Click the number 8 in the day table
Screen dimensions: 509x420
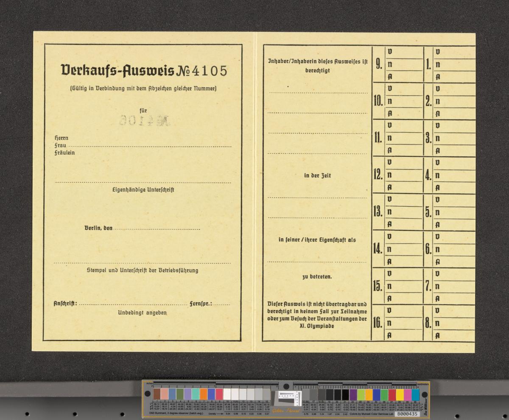click(428, 323)
